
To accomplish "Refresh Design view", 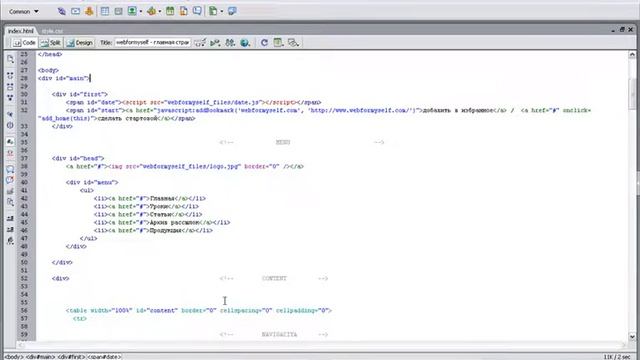I will click(x=264, y=42).
